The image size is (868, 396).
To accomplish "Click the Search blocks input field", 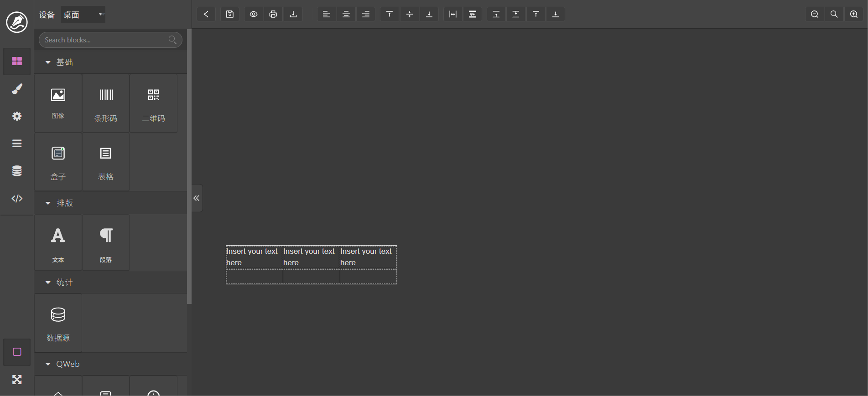I will point(105,40).
